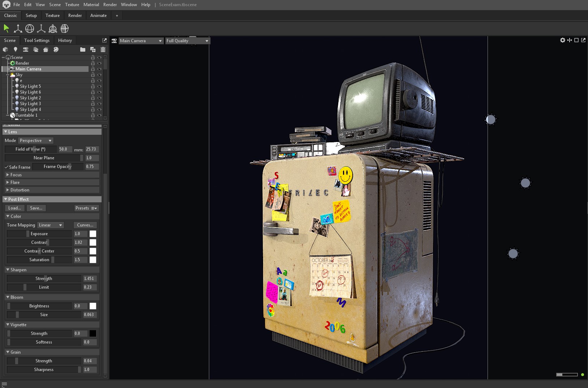This screenshot has width=588, height=388.
Task: Click the duplicate object icon
Action: point(93,49)
